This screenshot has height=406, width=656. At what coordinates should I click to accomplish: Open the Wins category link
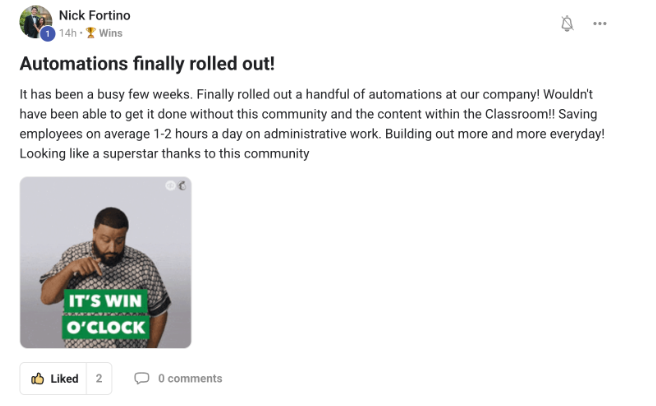[x=110, y=33]
